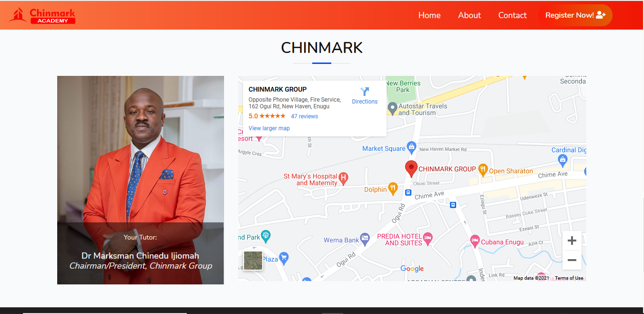The height and width of the screenshot is (314, 644).
Task: Select the Dolphin restaurant icon
Action: (x=393, y=188)
